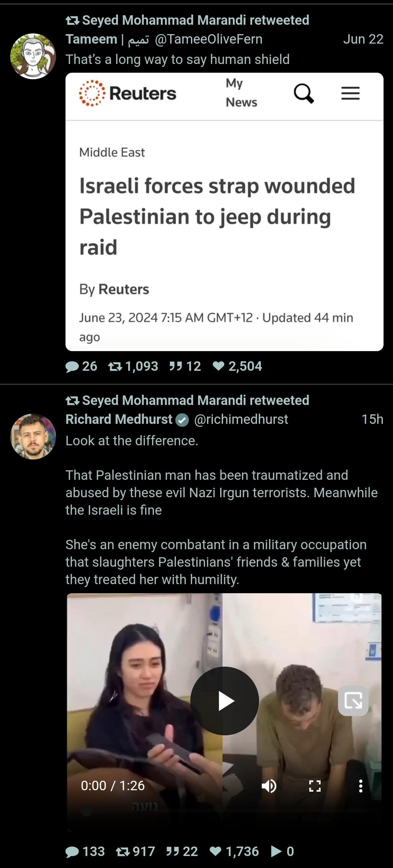Reply to Medhurst's tweet with 133 comments
The width and height of the screenshot is (393, 868).
(72, 852)
